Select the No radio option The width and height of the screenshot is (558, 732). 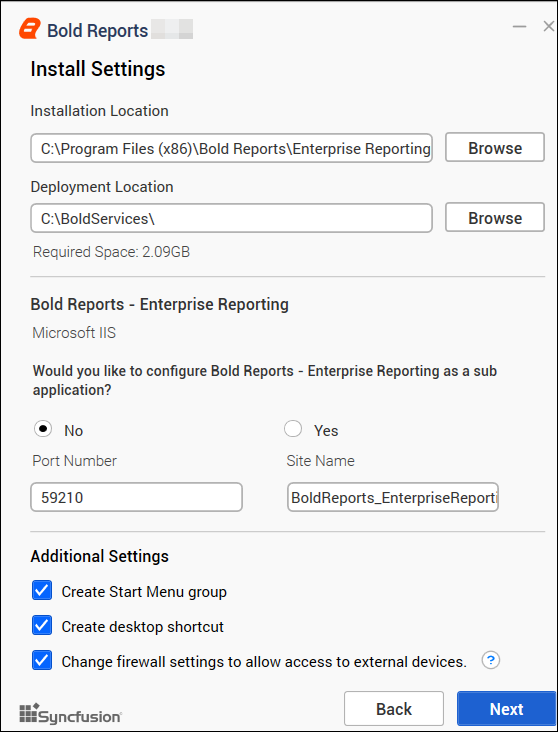43,429
